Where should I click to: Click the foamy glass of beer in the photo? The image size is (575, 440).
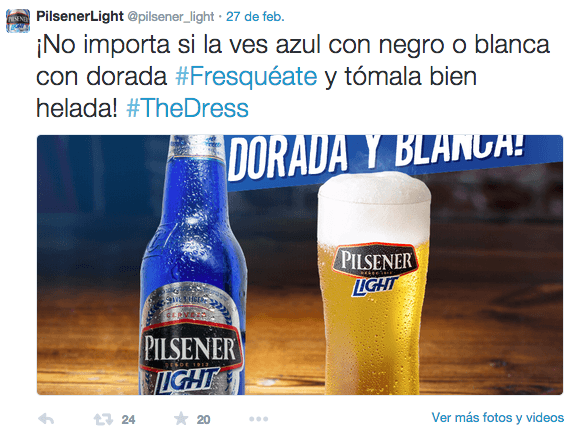373,283
